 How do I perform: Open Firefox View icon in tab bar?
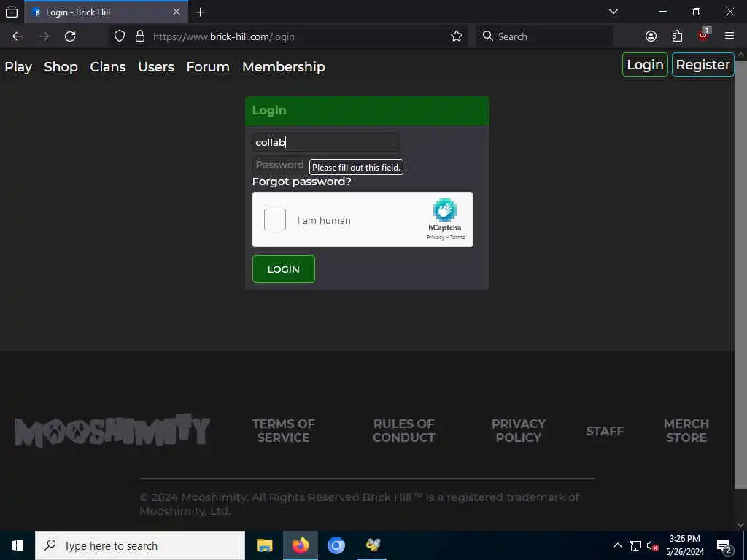(x=12, y=12)
